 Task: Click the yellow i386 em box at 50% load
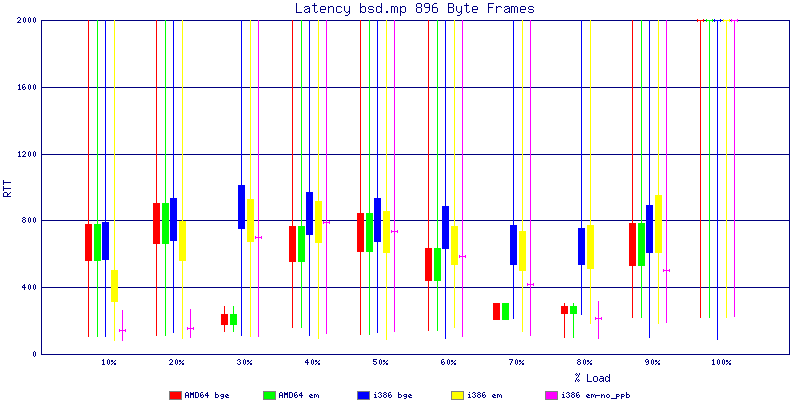(386, 232)
